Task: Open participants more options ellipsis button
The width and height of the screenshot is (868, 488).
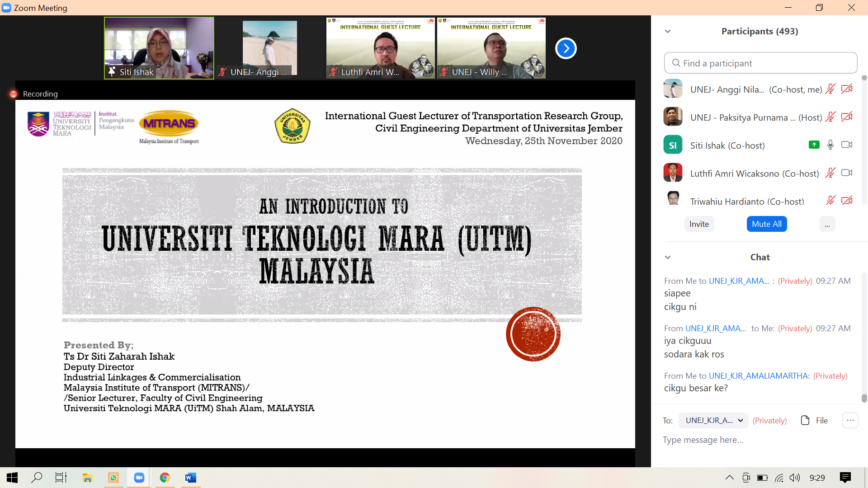Action: tap(827, 224)
